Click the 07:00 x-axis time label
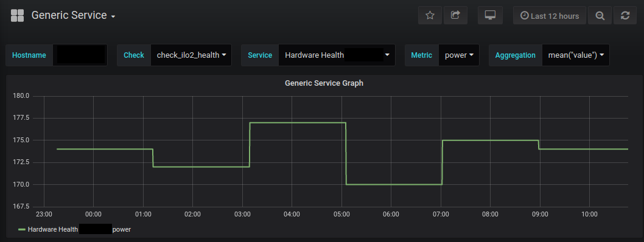The image size is (644, 242). [441, 215]
